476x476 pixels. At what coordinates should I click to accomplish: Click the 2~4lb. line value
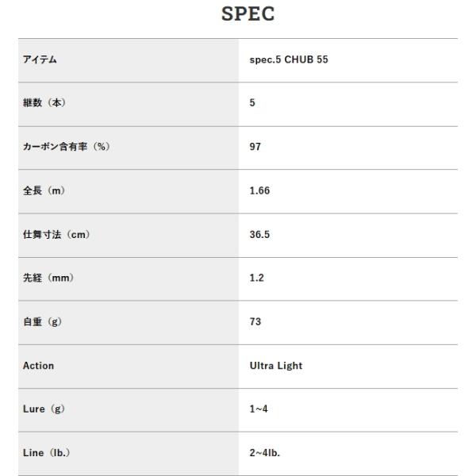265,453
